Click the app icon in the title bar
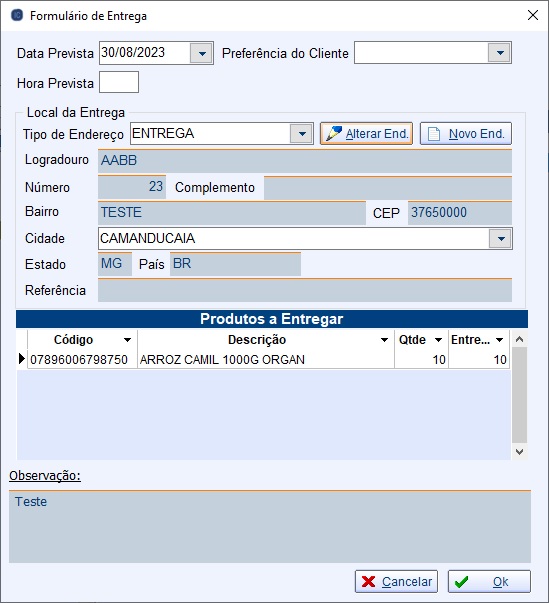 coord(17,15)
